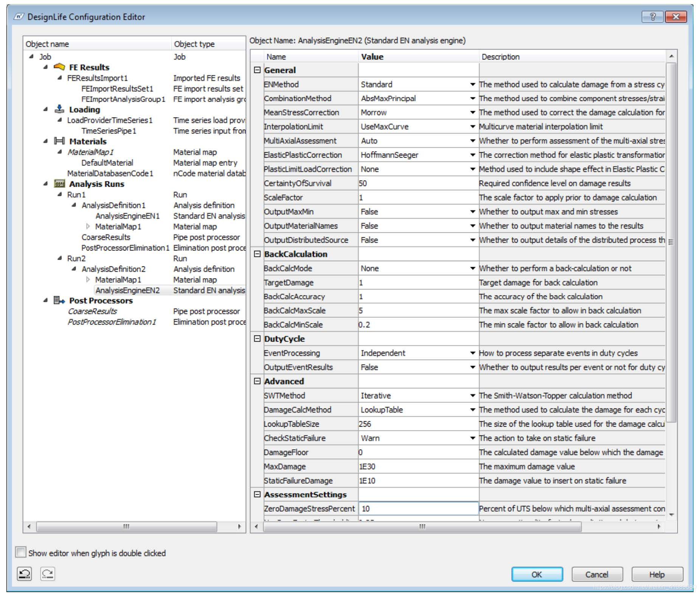Click the Object type column header

click(x=208, y=44)
